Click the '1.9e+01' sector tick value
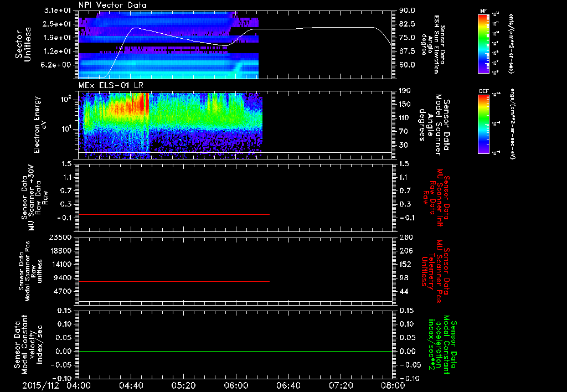 pyautogui.click(x=58, y=38)
